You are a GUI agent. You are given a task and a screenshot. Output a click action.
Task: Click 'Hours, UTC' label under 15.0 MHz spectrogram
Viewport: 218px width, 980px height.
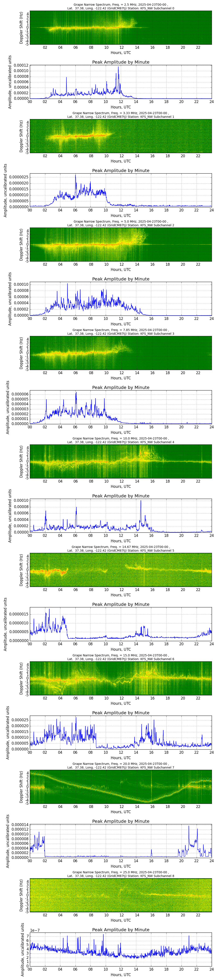(x=120, y=703)
